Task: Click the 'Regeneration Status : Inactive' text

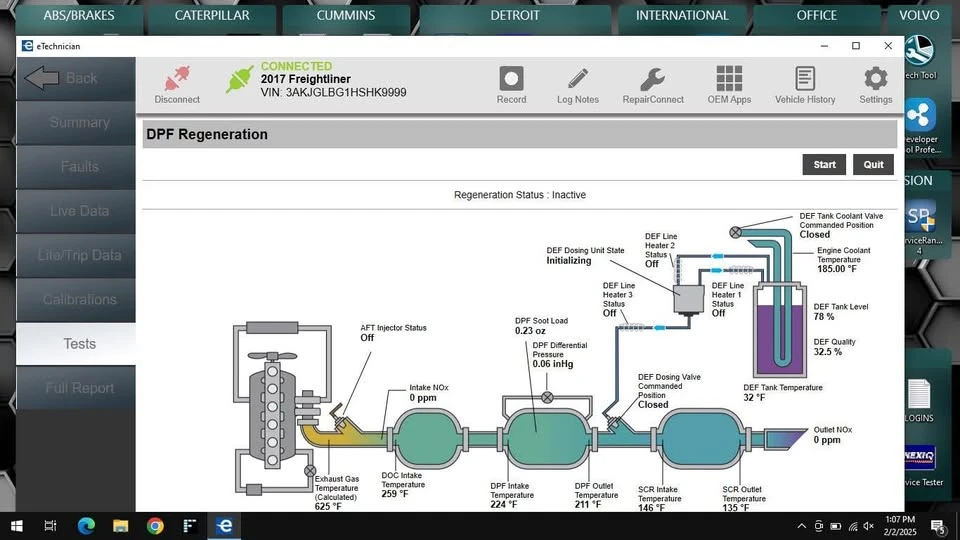Action: click(x=520, y=195)
